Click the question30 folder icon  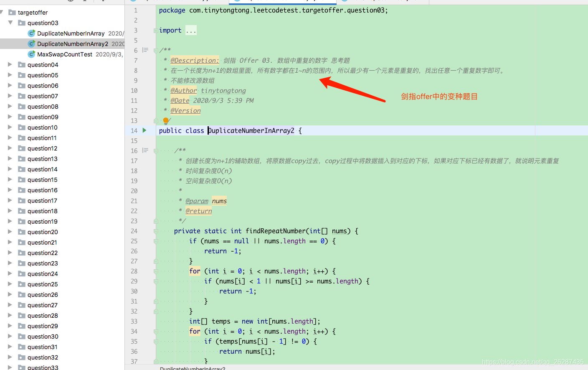click(22, 336)
